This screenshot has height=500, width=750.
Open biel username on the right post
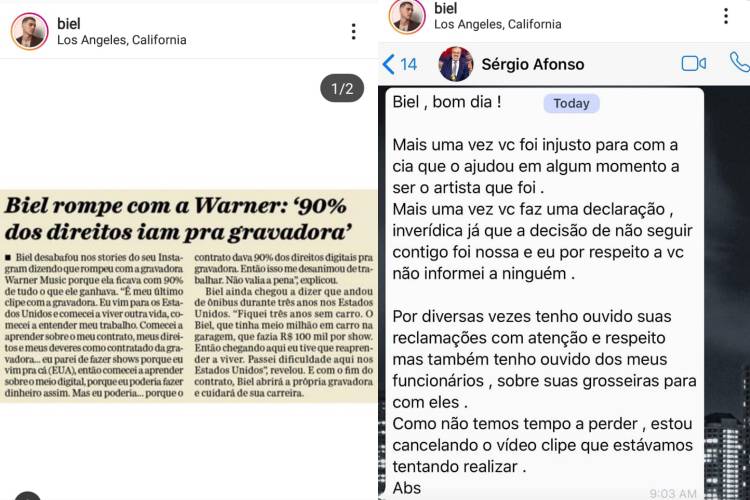pos(445,8)
